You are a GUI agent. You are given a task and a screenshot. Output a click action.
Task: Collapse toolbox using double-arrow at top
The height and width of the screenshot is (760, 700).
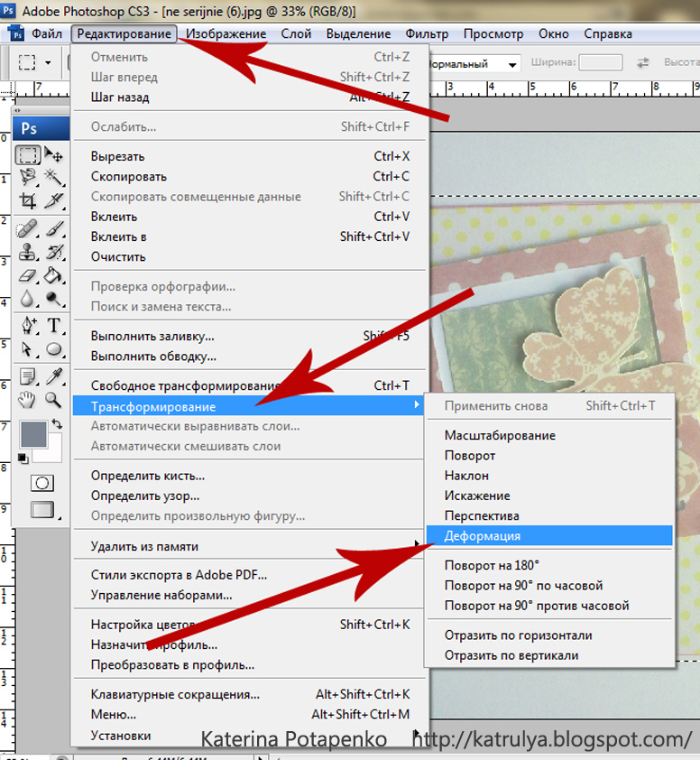tap(18, 110)
